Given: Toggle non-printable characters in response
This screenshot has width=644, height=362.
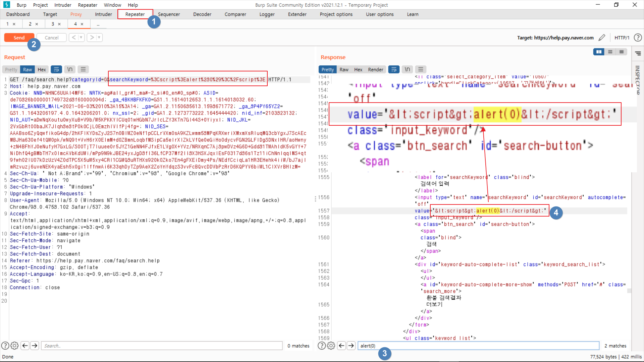Looking at the screenshot, I should click(407, 69).
